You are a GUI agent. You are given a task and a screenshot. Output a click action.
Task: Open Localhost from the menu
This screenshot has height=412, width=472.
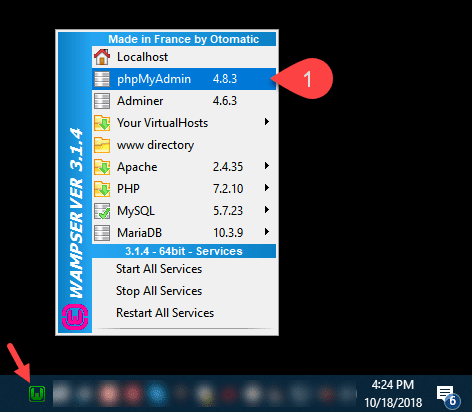click(x=184, y=57)
